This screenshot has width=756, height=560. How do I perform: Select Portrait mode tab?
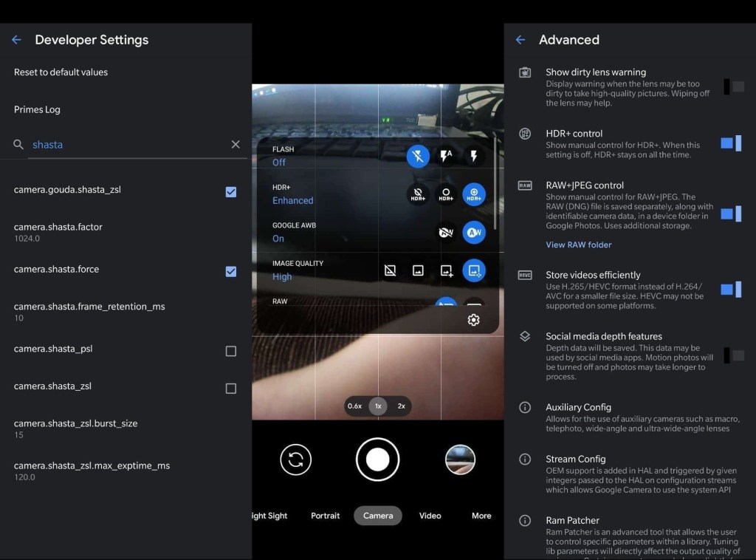point(326,516)
